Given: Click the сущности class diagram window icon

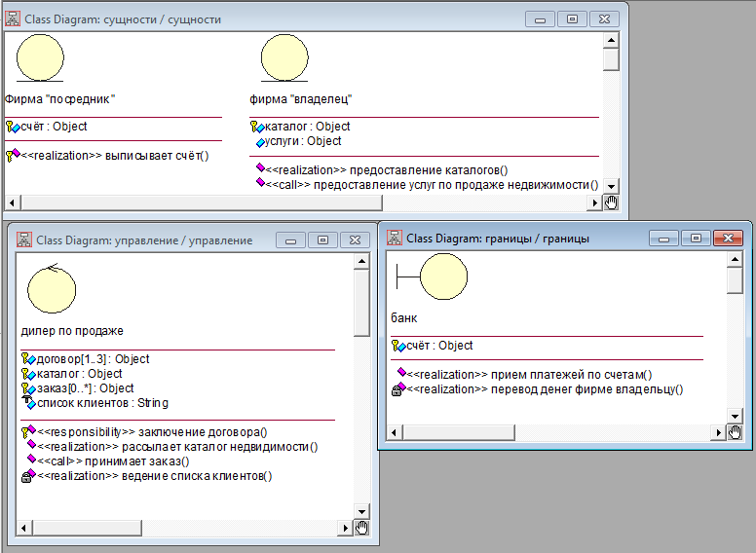Looking at the screenshot, I should pos(13,18).
